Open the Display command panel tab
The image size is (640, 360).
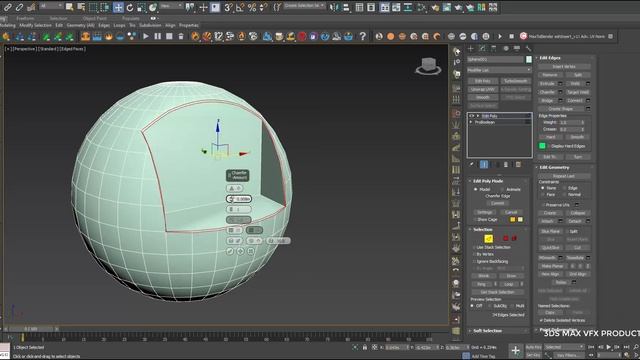[517, 49]
